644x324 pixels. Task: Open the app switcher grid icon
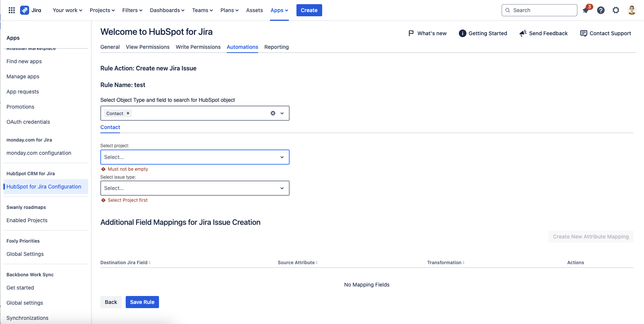12,10
